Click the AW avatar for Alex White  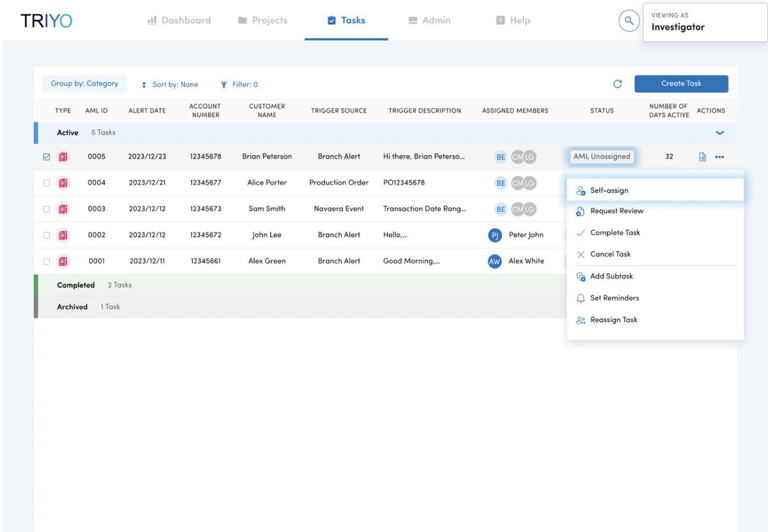coord(495,262)
